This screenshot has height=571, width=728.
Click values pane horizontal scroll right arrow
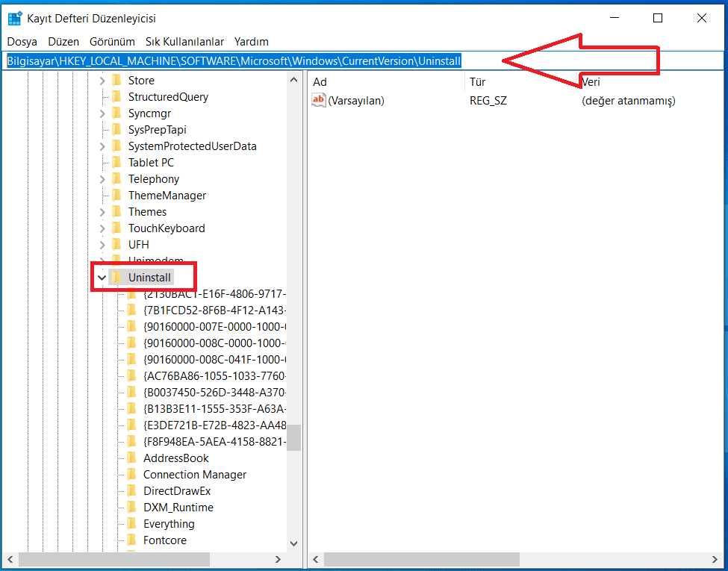(715, 559)
